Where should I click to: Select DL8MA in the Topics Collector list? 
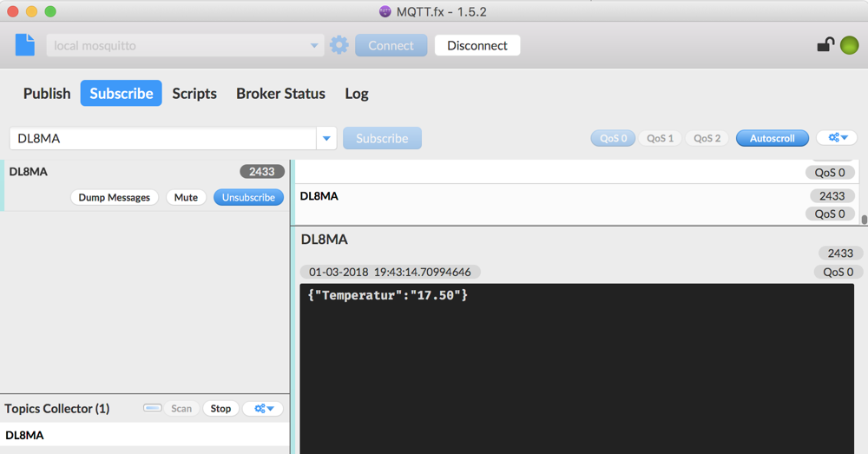coord(144,435)
